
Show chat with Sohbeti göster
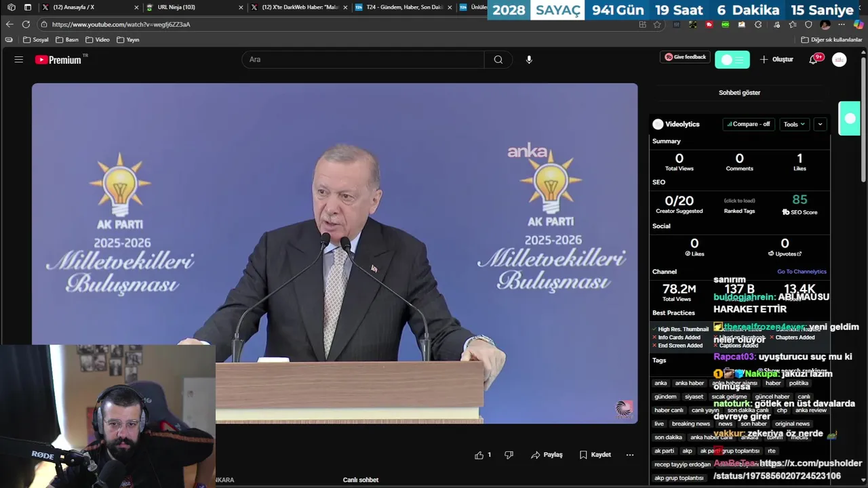(x=739, y=93)
